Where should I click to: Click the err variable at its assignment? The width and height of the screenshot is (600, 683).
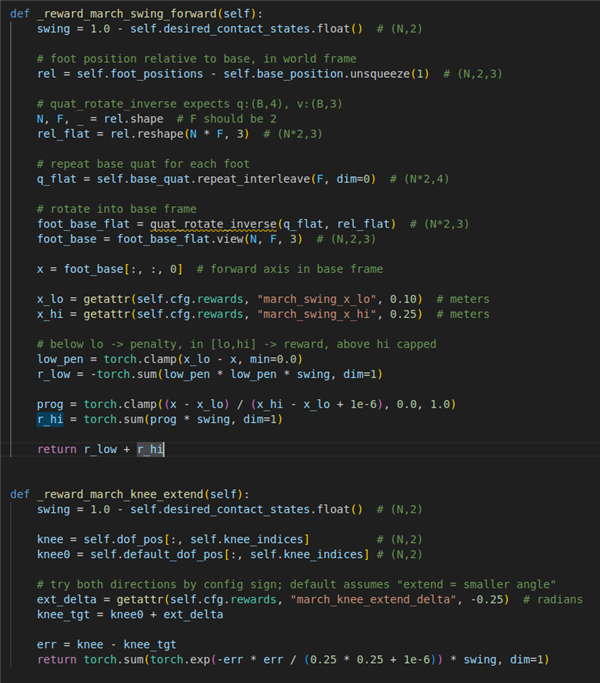tap(48, 644)
